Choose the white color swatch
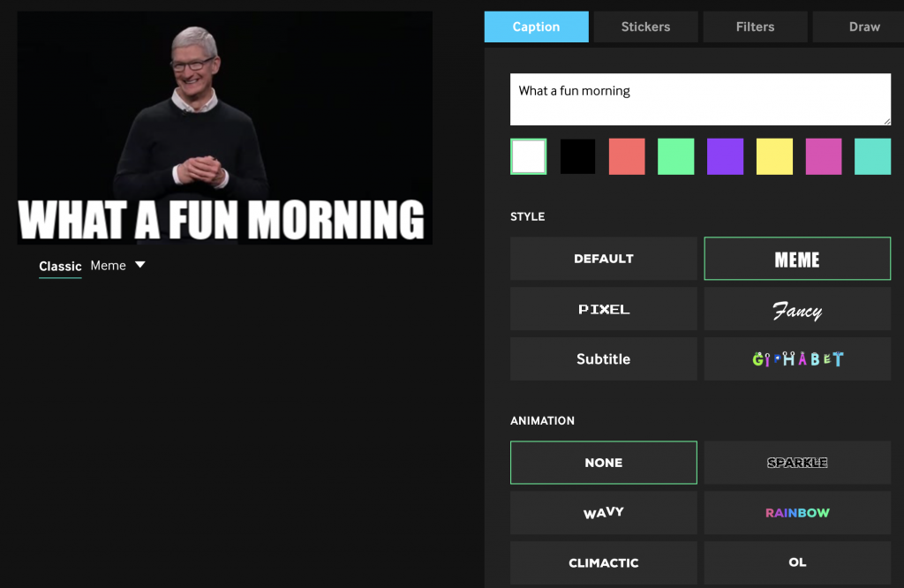This screenshot has height=588, width=904. pyautogui.click(x=528, y=156)
